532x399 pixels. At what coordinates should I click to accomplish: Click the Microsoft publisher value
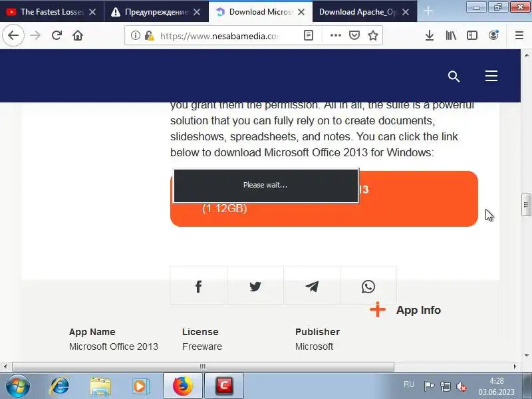coord(314,346)
